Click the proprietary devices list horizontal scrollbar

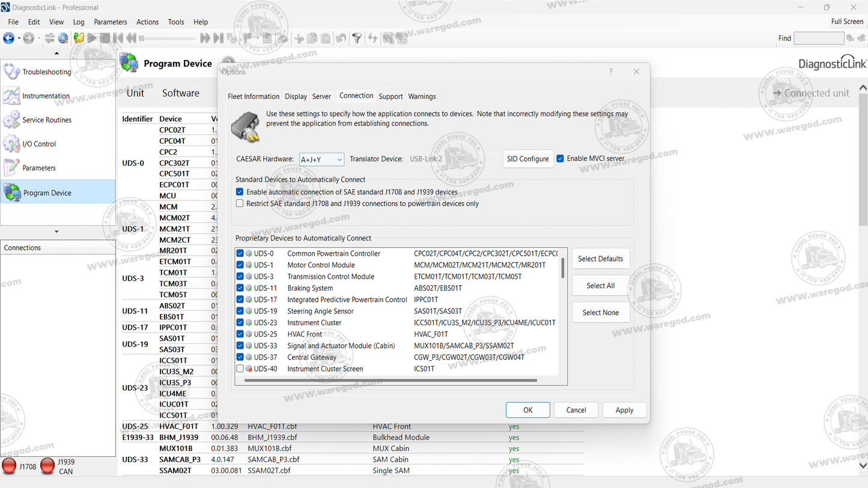click(x=390, y=380)
